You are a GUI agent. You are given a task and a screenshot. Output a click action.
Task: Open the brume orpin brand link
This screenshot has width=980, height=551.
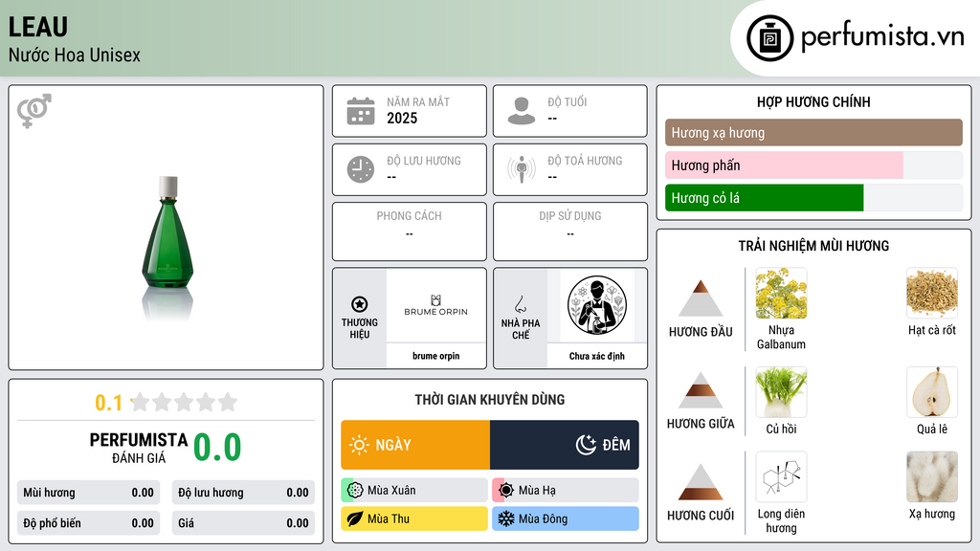pyautogui.click(x=435, y=356)
